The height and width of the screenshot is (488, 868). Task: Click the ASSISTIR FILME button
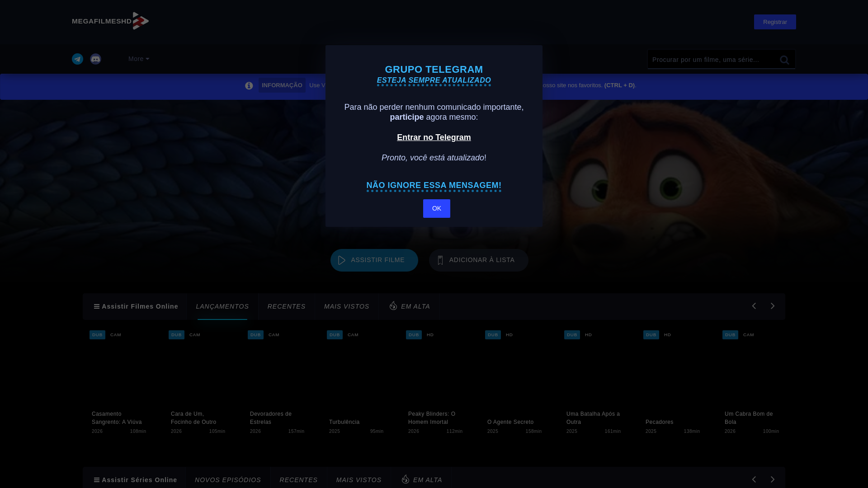tap(374, 260)
